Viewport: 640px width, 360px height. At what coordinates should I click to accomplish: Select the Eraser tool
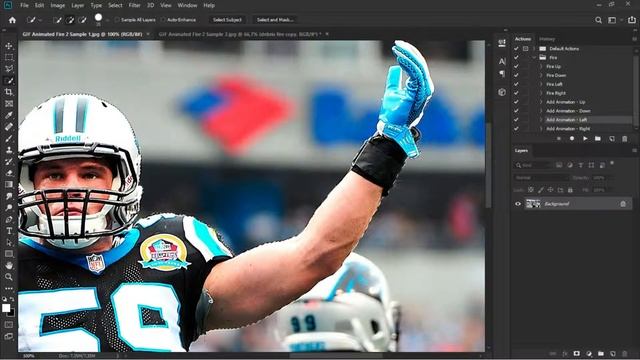(x=9, y=173)
